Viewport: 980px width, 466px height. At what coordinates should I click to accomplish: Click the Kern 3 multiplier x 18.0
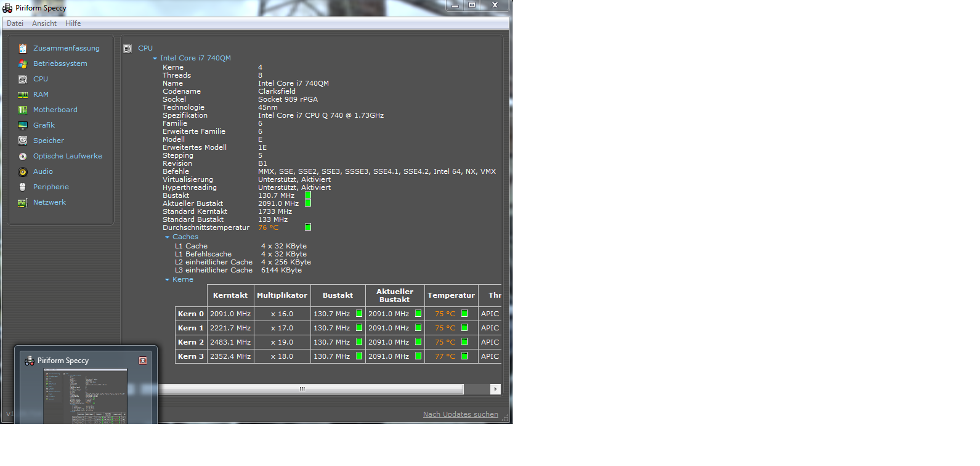pos(282,356)
